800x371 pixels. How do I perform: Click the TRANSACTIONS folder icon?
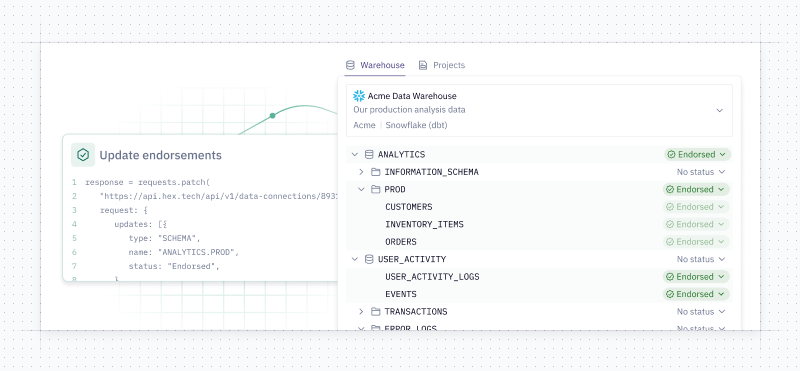point(376,311)
